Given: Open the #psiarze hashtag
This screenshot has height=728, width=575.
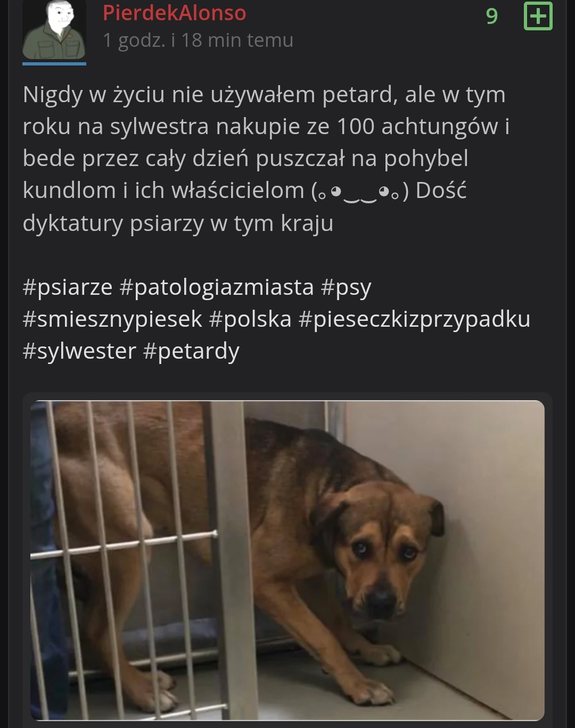Looking at the screenshot, I should coord(68,287).
